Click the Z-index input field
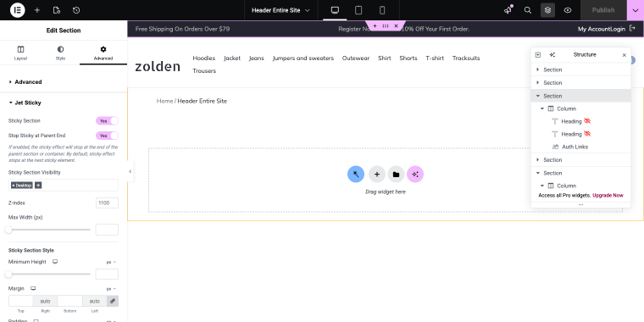644x322 pixels. tap(108, 203)
